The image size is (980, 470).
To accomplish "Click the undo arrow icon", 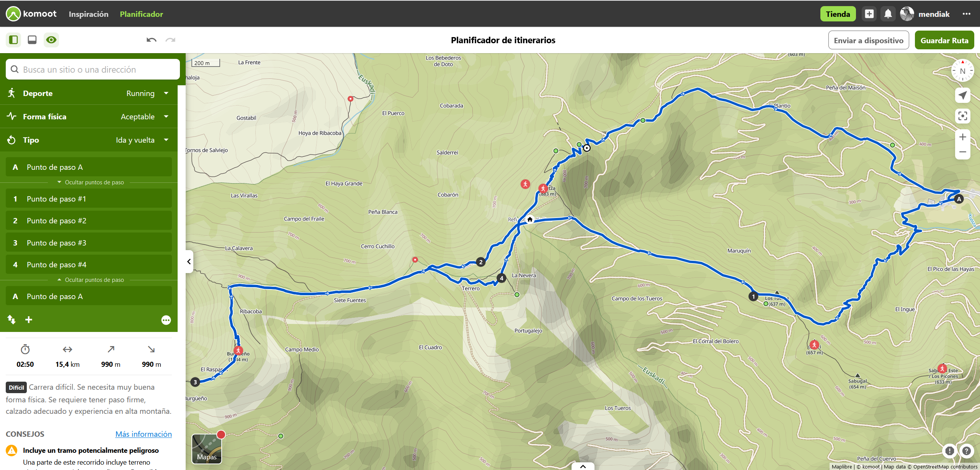I will click(151, 40).
